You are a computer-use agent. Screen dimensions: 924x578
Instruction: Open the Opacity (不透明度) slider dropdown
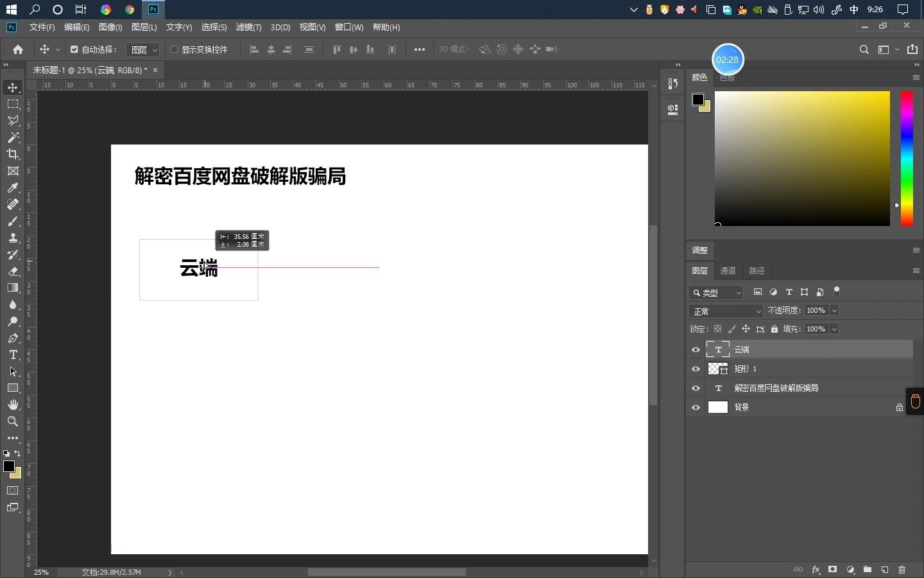point(834,311)
